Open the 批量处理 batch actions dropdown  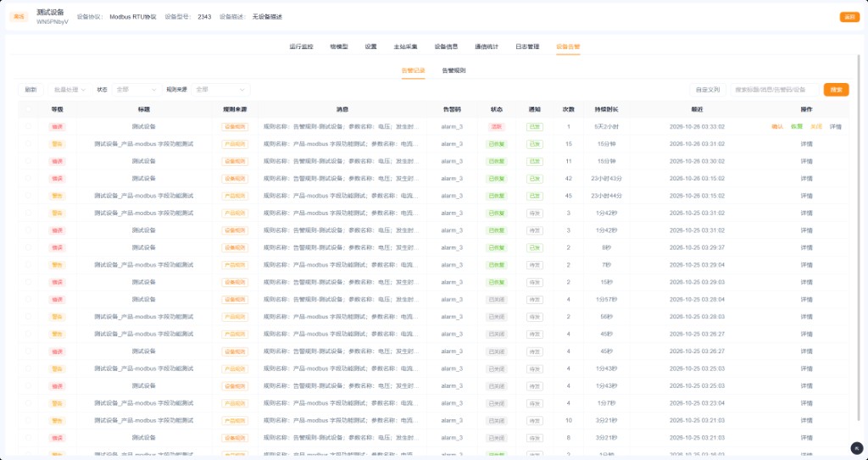(70, 90)
